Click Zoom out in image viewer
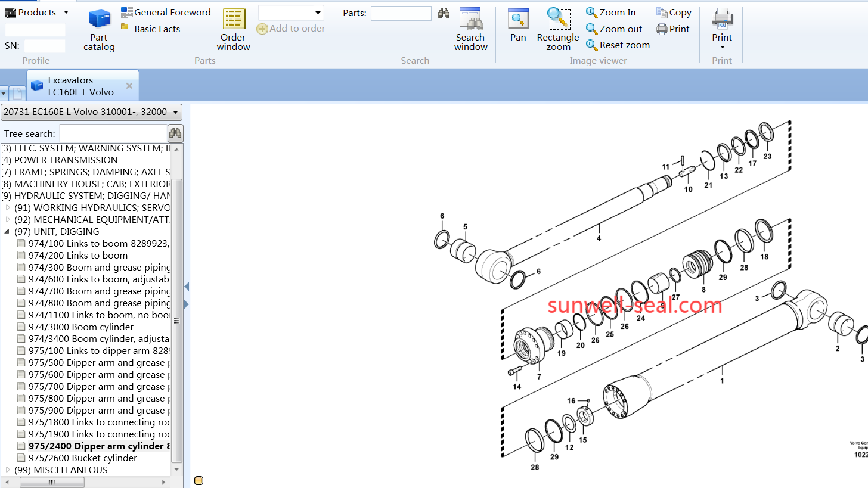 [x=614, y=29]
